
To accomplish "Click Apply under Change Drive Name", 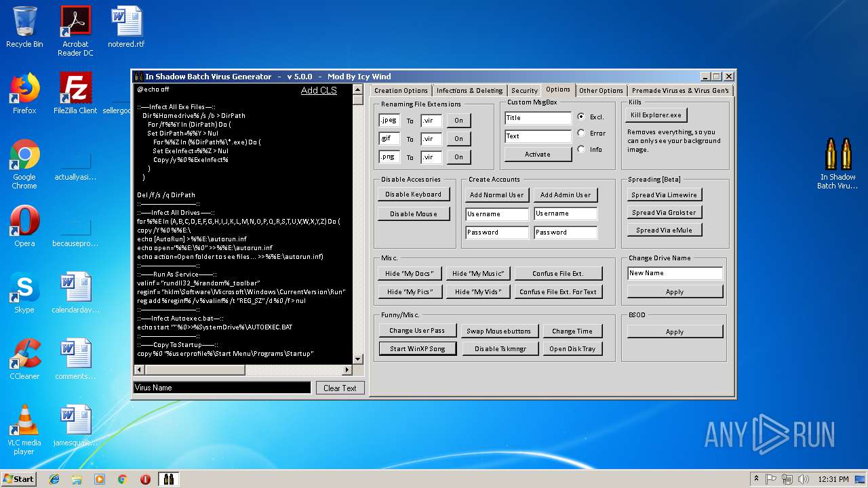I will [675, 291].
